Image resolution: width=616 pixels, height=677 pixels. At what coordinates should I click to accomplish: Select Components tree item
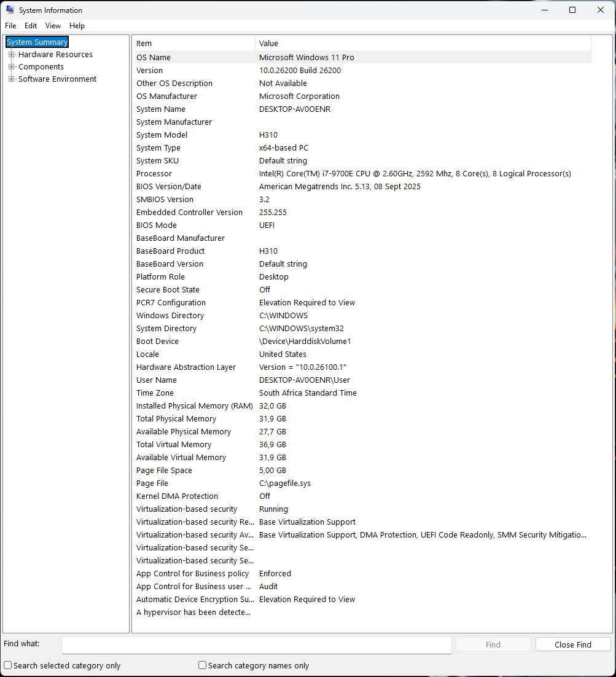click(41, 66)
